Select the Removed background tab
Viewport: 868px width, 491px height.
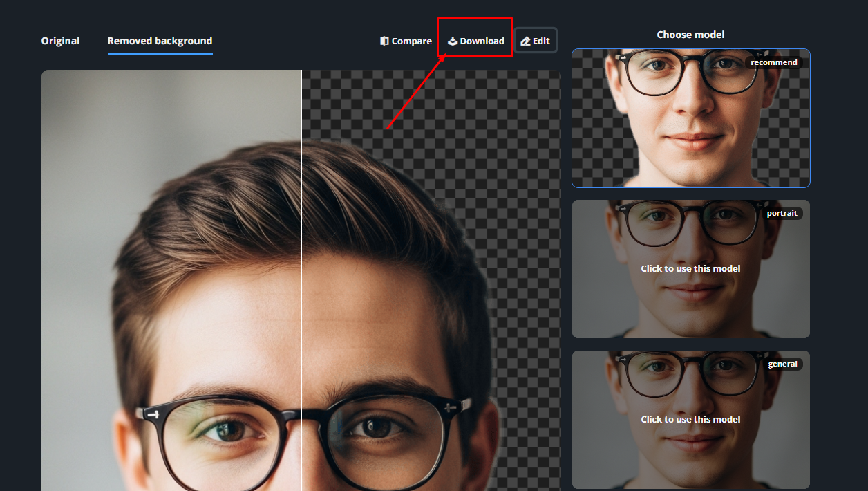click(160, 41)
